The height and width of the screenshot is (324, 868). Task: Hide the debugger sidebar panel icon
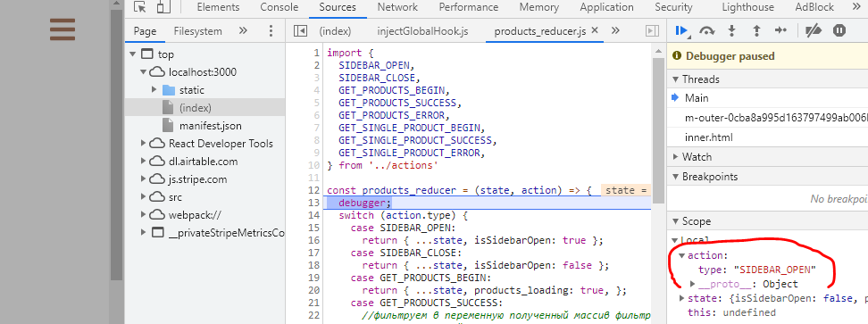(x=653, y=31)
